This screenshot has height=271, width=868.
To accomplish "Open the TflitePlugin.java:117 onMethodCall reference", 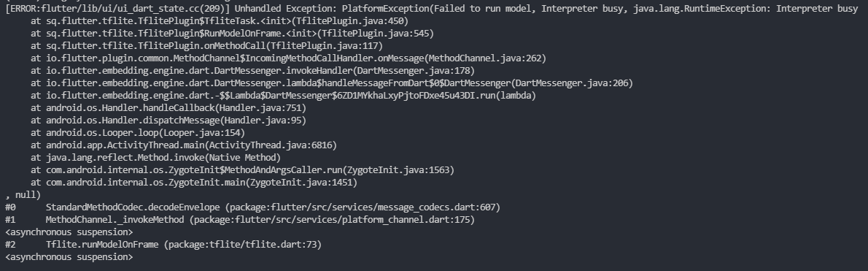I will (x=324, y=46).
